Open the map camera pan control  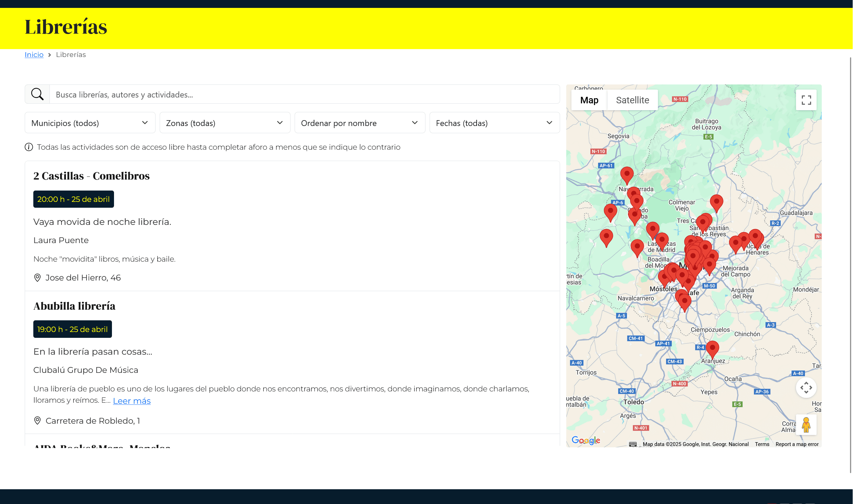click(806, 388)
